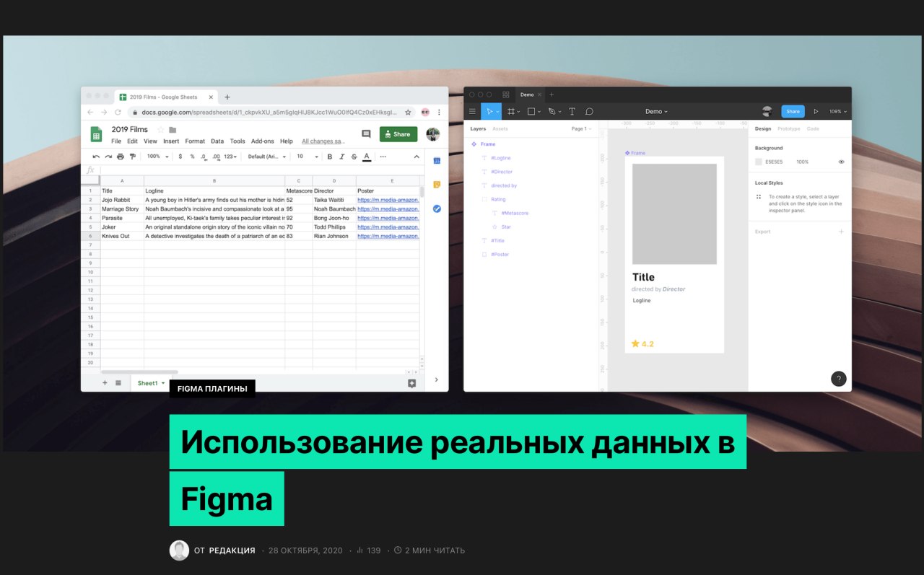Toggle Bold formatting in Sheets
Screen dimensions: 924x575
[x=330, y=157]
